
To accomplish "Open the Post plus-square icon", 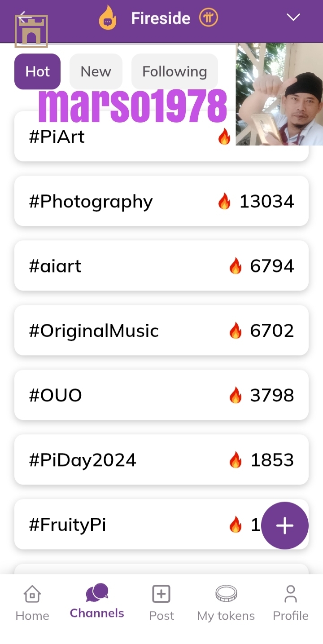I will pyautogui.click(x=161, y=594).
